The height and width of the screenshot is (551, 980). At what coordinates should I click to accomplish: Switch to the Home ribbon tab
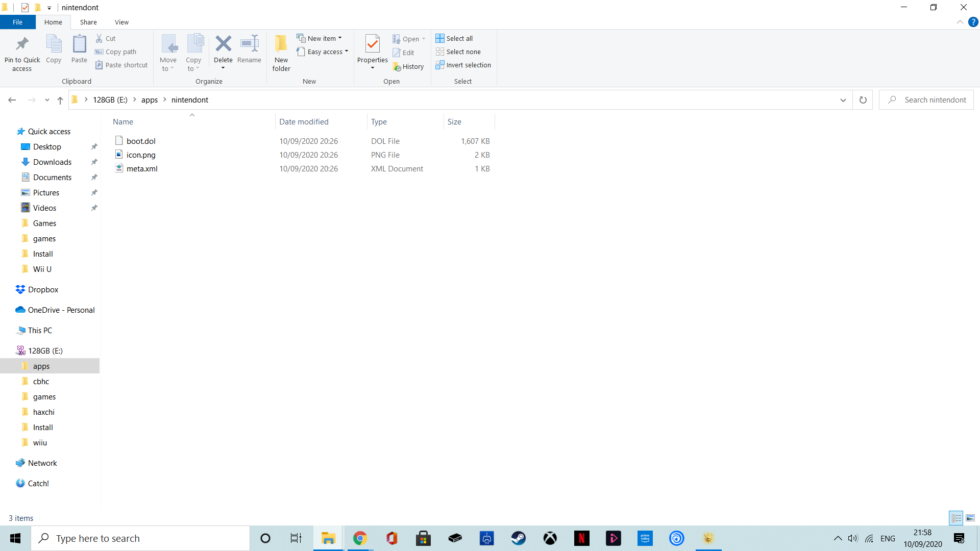[x=53, y=22]
